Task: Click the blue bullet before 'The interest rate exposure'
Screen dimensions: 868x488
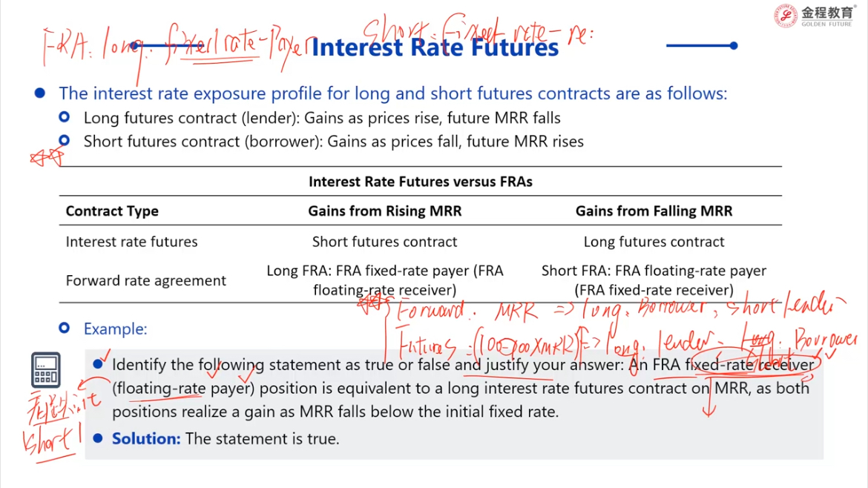Action: click(x=40, y=93)
